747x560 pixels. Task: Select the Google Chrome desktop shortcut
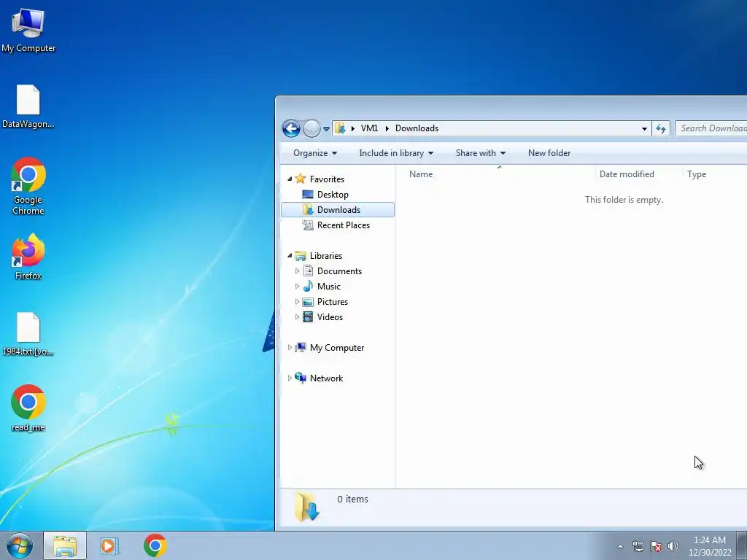click(28, 186)
